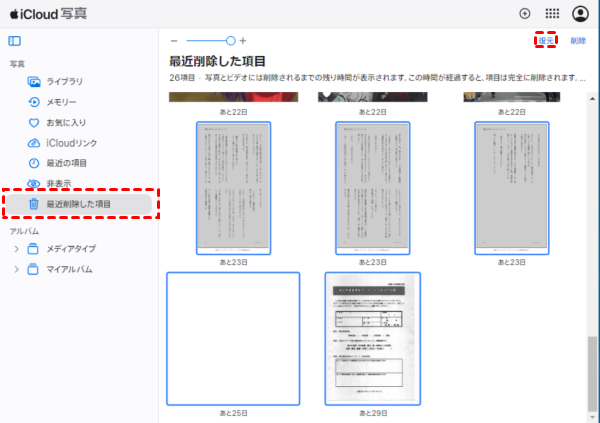
Task: Click the マイアルバム album icon
Action: click(33, 269)
